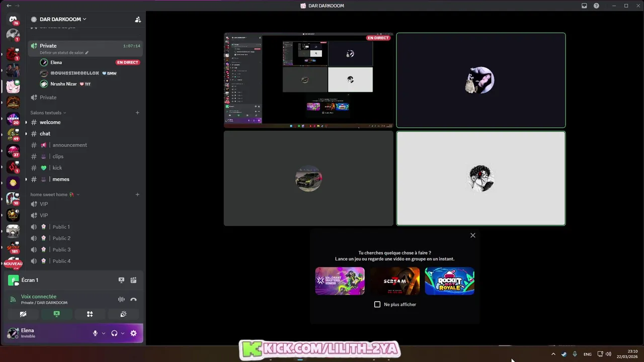The image size is (644, 362).
Task: Open microphone input options chevron
Action: pos(104,333)
